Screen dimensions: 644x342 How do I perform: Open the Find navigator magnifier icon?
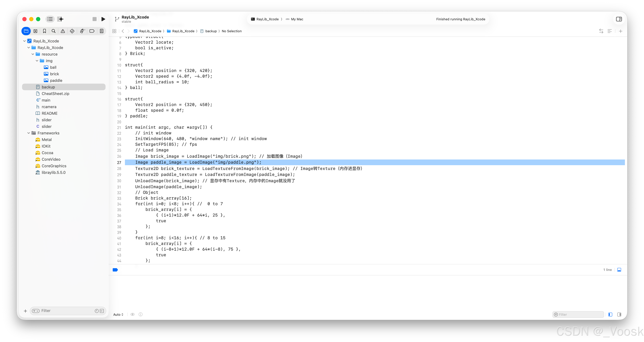click(x=54, y=31)
